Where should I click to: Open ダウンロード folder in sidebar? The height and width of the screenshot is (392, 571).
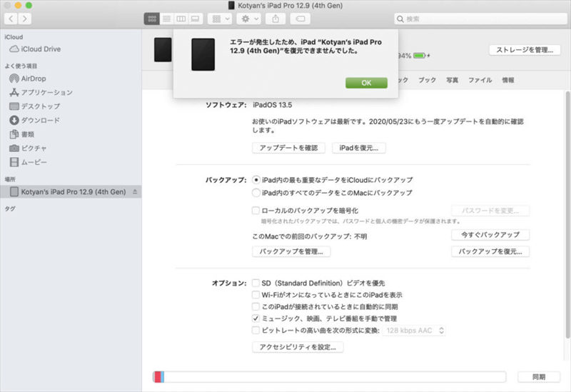click(40, 121)
